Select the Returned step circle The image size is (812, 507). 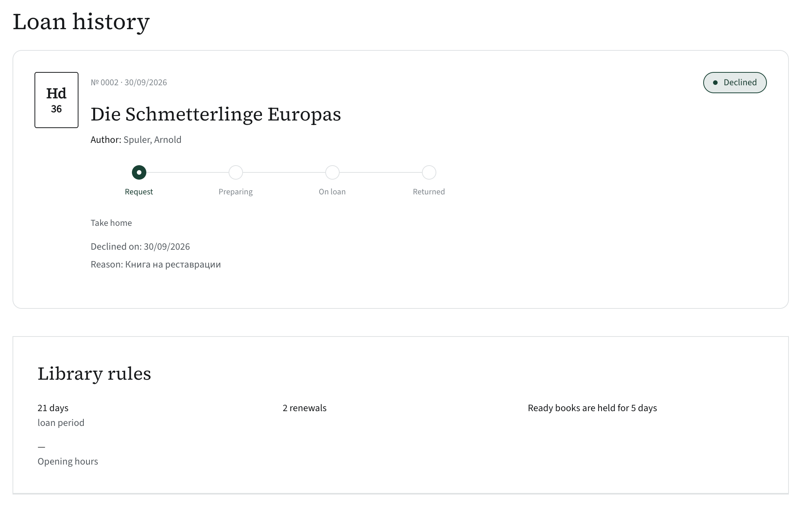[429, 172]
